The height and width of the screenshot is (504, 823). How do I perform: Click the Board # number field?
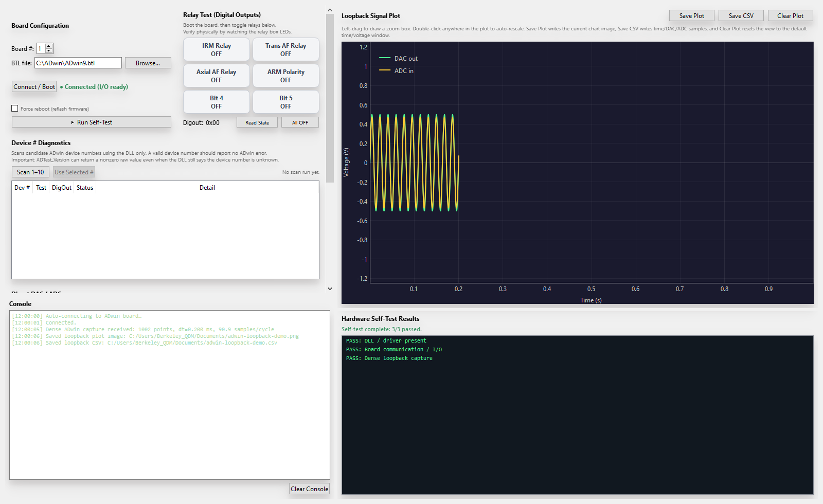click(41, 49)
